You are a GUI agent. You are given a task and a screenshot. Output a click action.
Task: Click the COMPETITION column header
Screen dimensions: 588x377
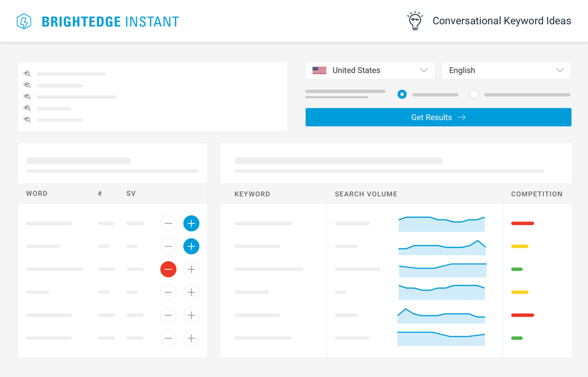(x=536, y=194)
